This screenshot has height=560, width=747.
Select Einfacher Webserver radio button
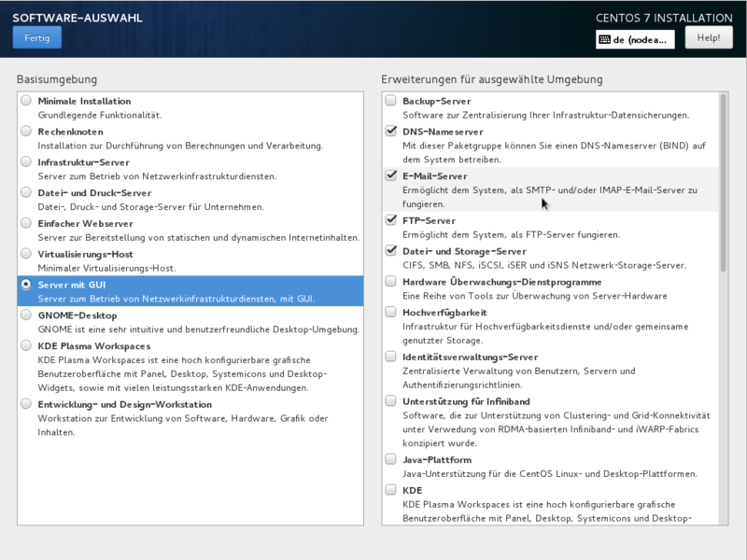(26, 223)
